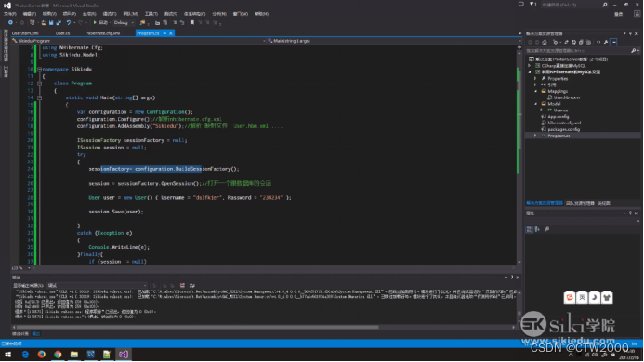Collapse the namespace Sikiedu code block
The height and width of the screenshot is (362, 644).
[x=39, y=70]
